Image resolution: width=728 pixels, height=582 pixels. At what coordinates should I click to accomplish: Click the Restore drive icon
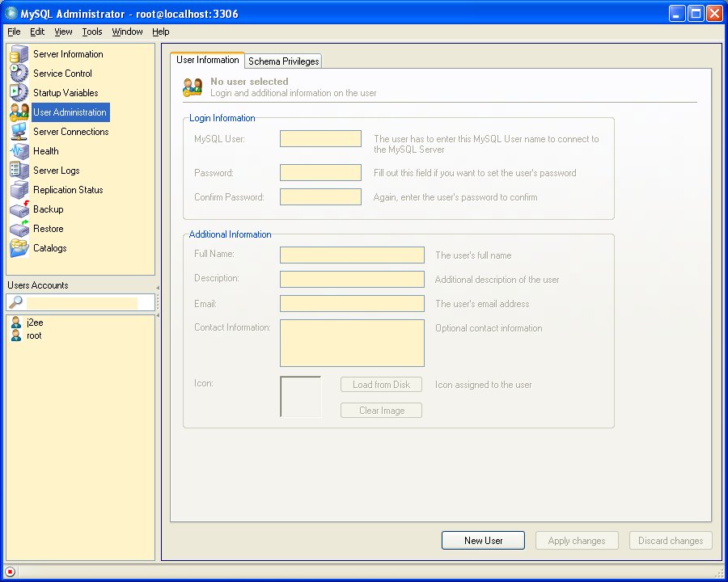point(19,229)
